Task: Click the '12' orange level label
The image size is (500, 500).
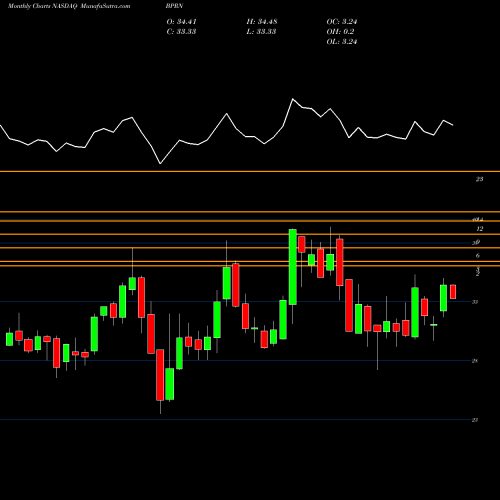Action: pos(479,229)
